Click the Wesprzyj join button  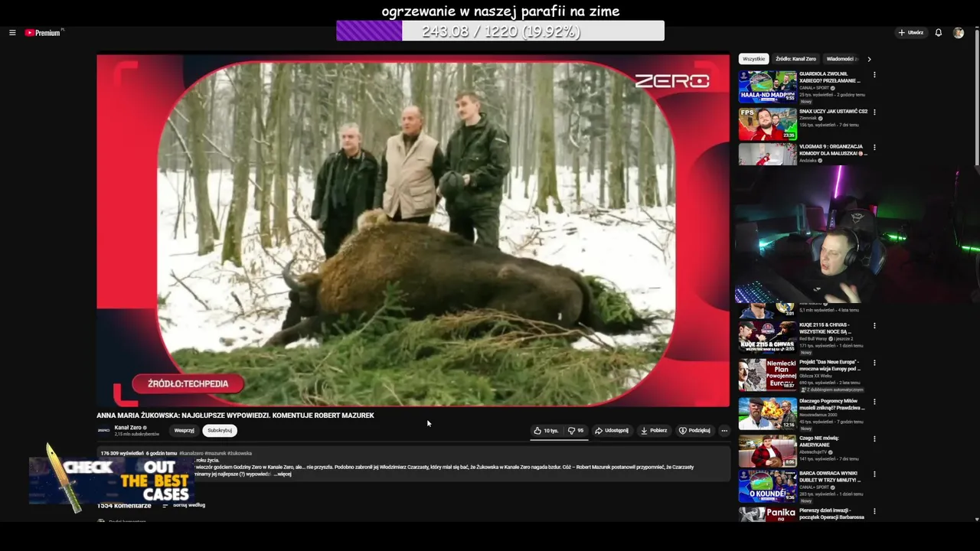(x=184, y=431)
